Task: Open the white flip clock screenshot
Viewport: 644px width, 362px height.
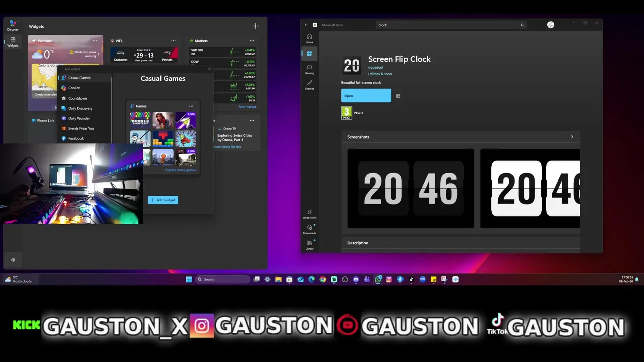Action: click(530, 189)
